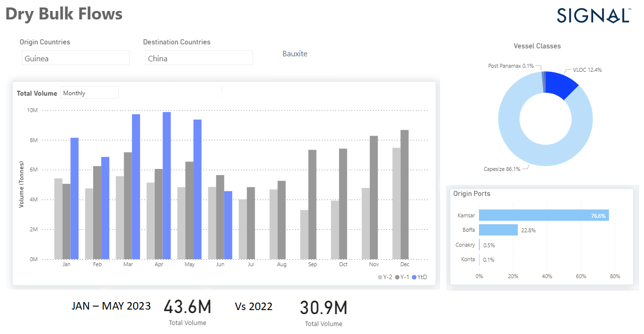Screen dimensions: 644x334
Task: Click the September Y-2 light gray bar
Action: click(304, 234)
